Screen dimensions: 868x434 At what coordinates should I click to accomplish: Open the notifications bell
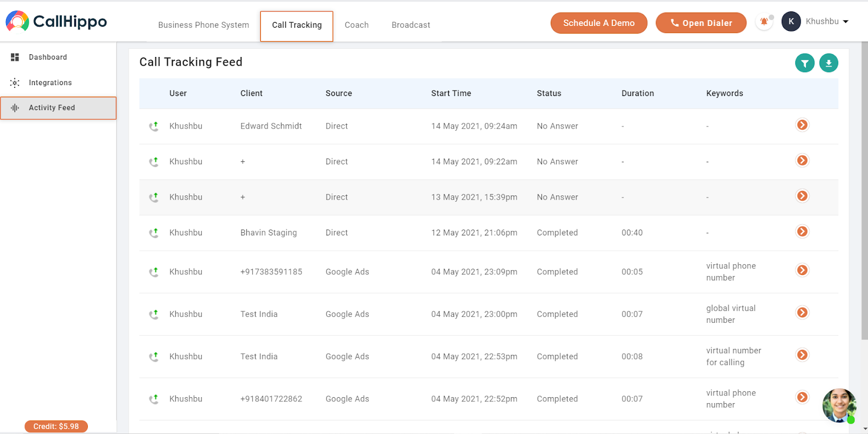764,22
